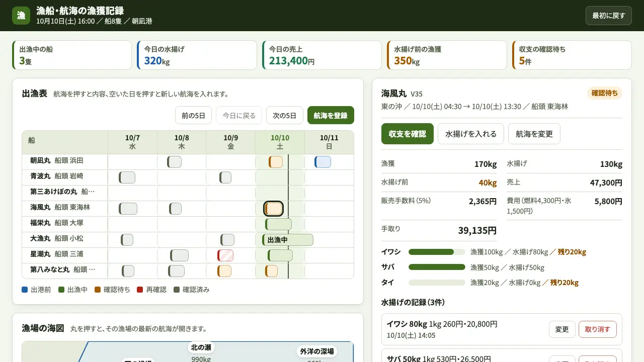Click the empty 第三あけぼの丸 cell on 10/8
This screenshot has height=362, width=644.
pos(182,193)
